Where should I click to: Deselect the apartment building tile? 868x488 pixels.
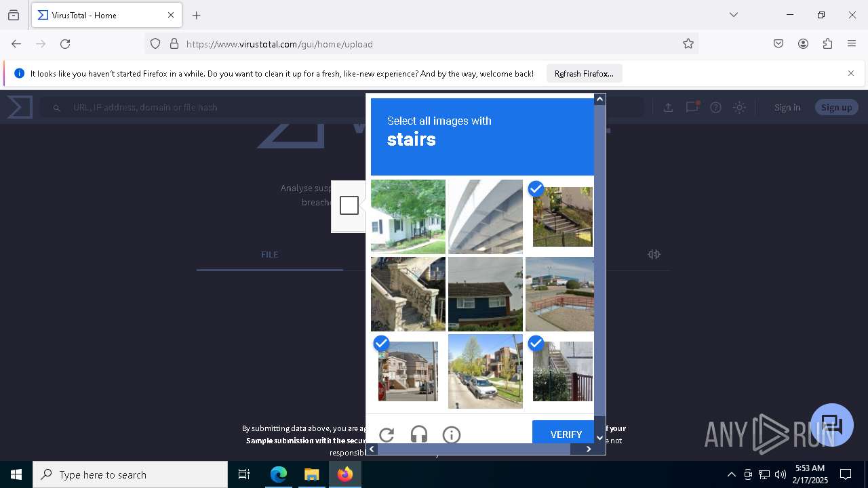(408, 371)
